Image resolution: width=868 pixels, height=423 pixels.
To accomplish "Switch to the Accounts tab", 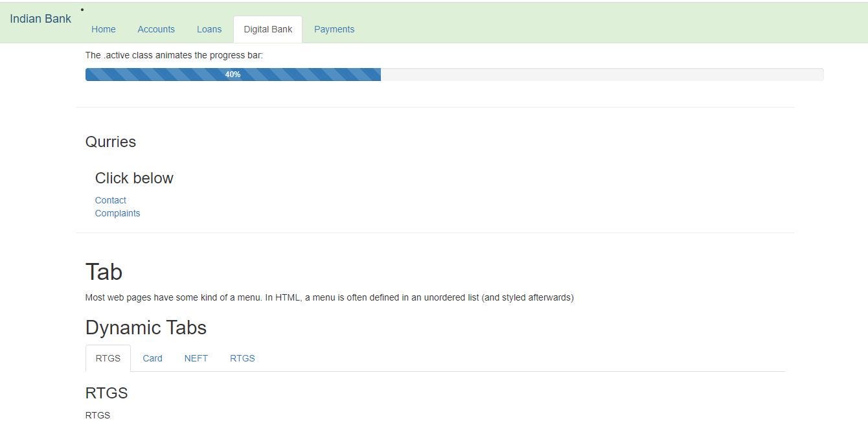I will click(x=156, y=29).
